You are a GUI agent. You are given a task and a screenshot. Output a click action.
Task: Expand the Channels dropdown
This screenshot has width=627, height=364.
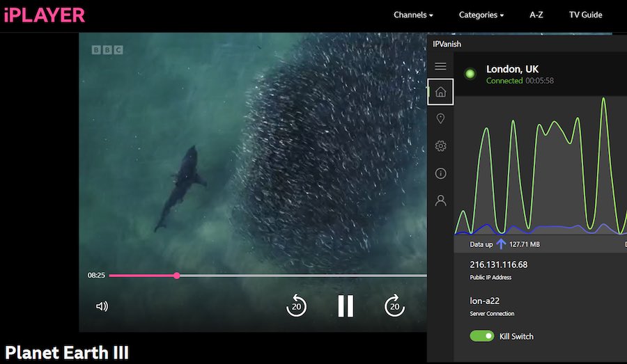tap(413, 15)
